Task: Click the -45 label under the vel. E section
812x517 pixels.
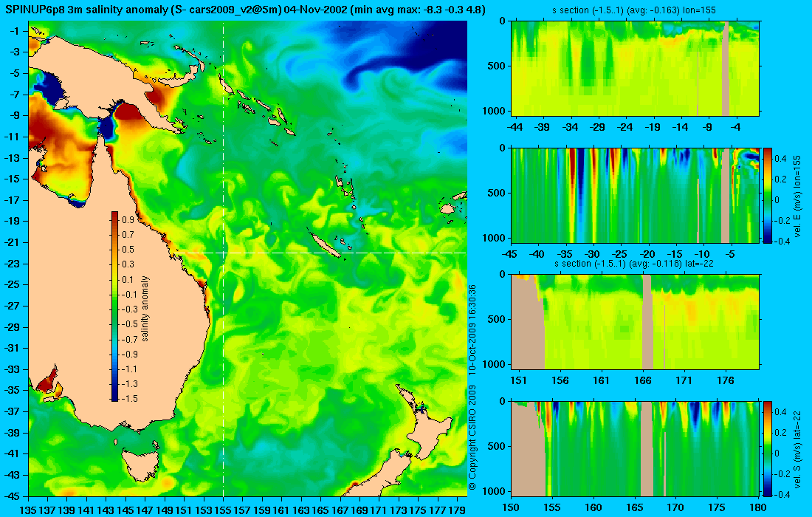Action: (509, 254)
